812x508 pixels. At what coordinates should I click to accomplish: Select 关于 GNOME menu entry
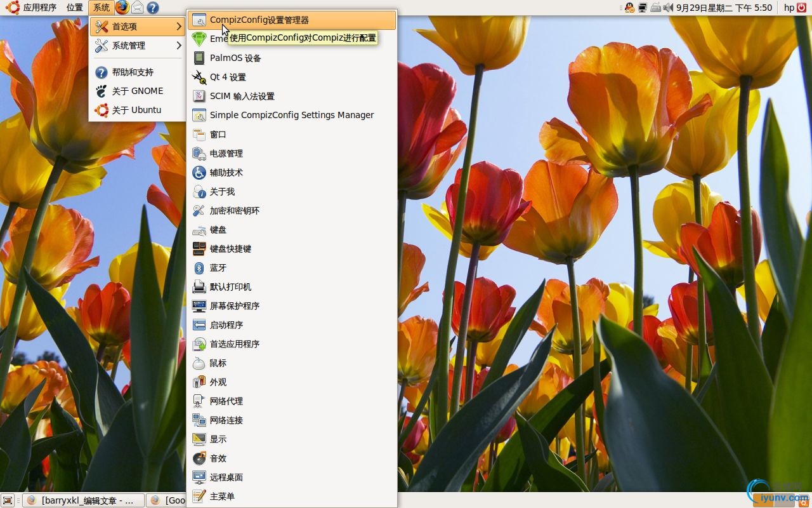point(137,91)
